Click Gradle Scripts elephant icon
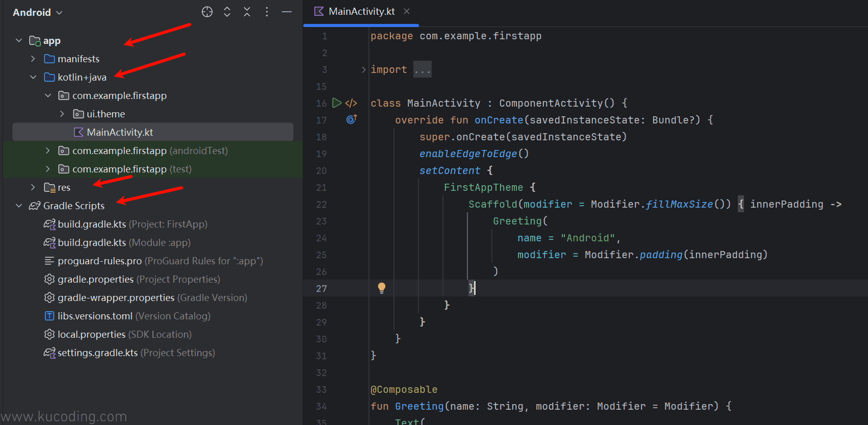Screen dimensions: 868x425 point(35,206)
